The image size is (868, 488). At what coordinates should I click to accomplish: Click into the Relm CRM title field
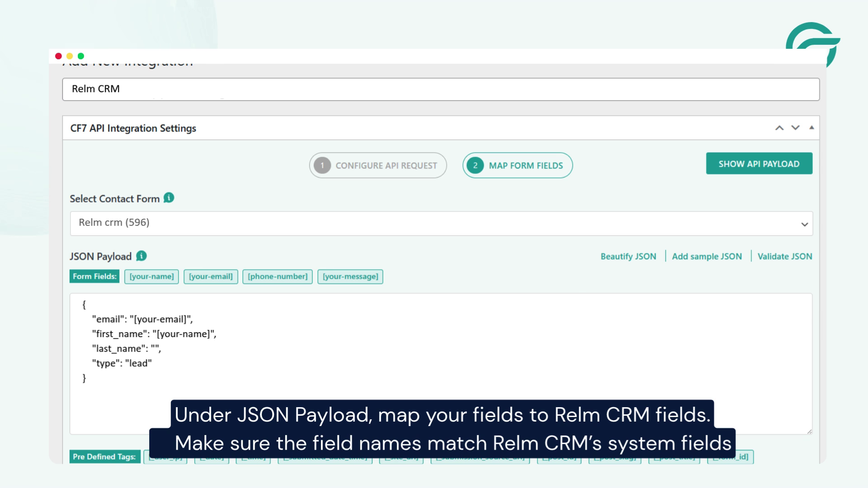[441, 89]
